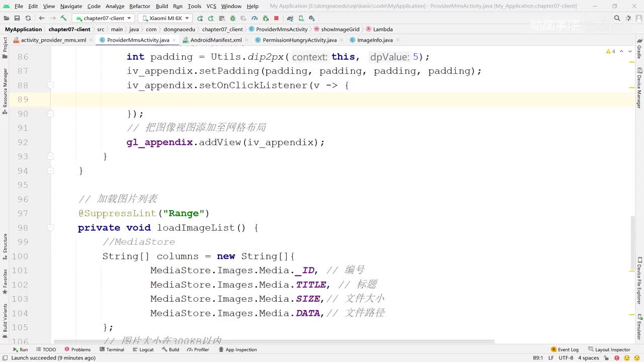Open the File menu

(19, 6)
